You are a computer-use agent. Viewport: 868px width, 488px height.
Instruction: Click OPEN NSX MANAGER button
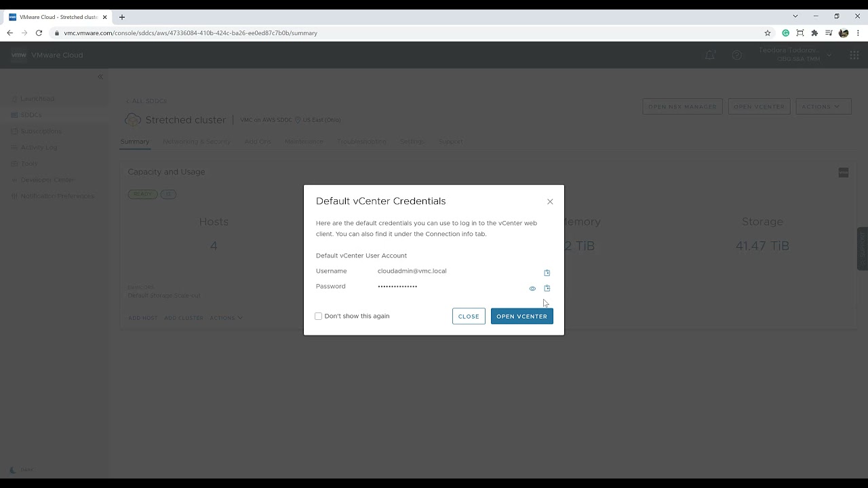pyautogui.click(x=682, y=106)
